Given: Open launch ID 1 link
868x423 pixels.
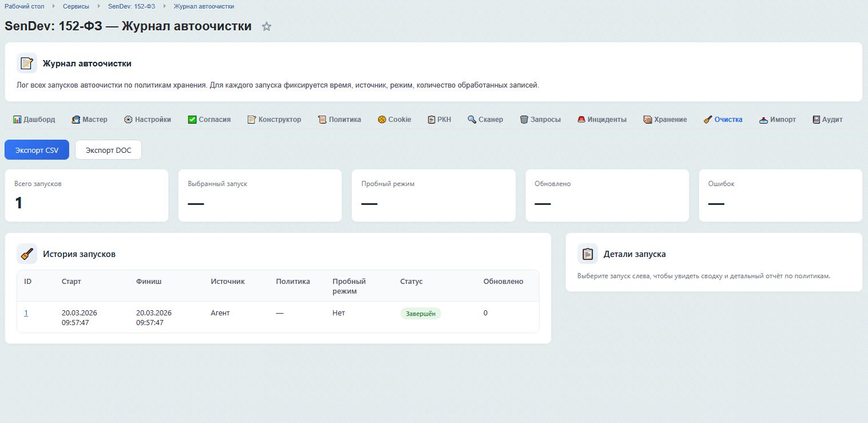Looking at the screenshot, I should pos(26,313).
